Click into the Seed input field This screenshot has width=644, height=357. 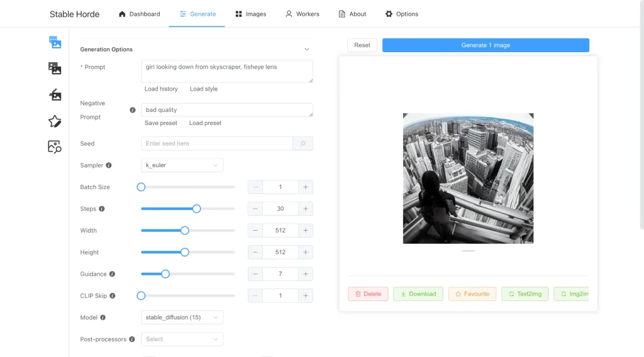click(x=217, y=143)
